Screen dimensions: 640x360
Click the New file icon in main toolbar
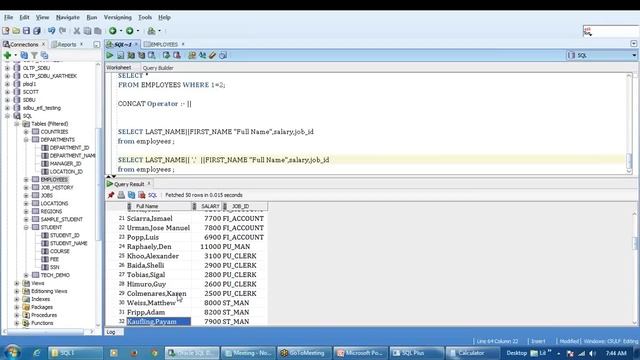tap(6, 31)
